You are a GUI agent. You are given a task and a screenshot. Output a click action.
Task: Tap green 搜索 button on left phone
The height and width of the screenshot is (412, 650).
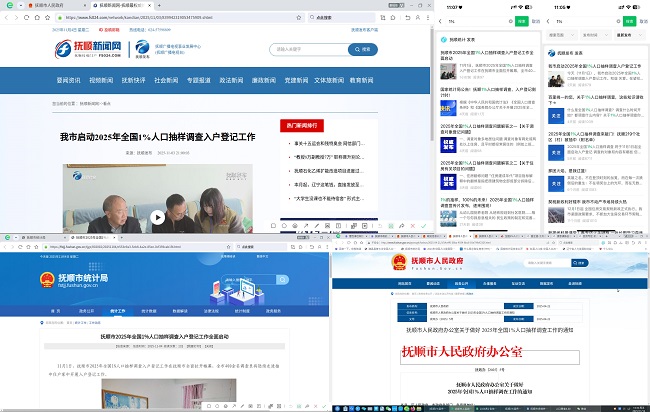tap(521, 21)
